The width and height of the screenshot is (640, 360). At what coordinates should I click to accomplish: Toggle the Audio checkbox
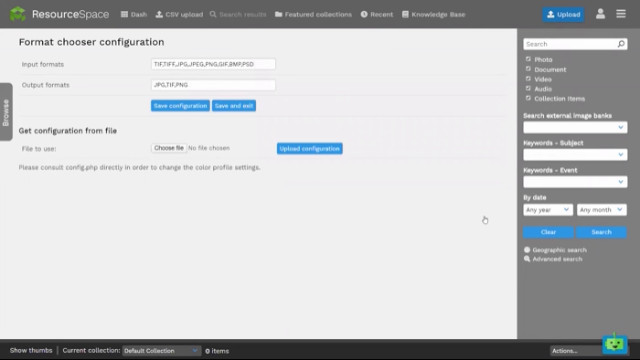528,89
